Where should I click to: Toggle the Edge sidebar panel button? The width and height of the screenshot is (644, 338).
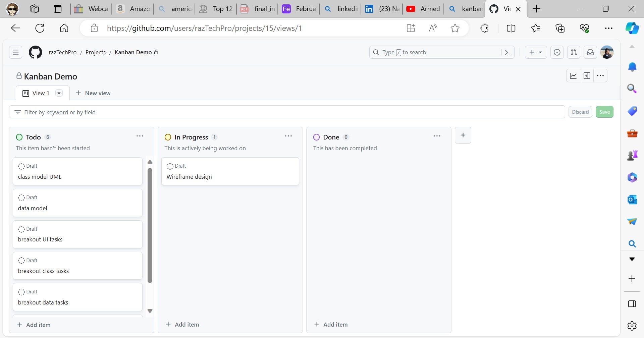point(632,303)
